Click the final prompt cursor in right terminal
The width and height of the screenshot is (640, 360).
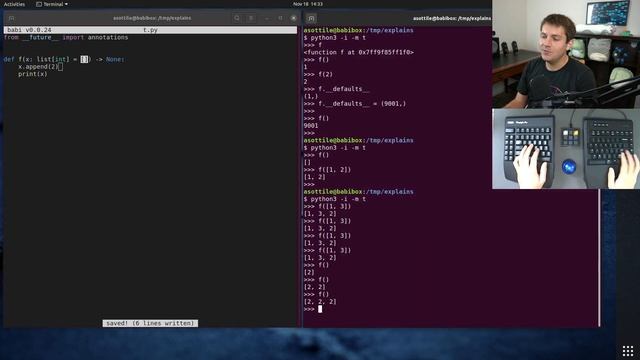tap(320, 309)
